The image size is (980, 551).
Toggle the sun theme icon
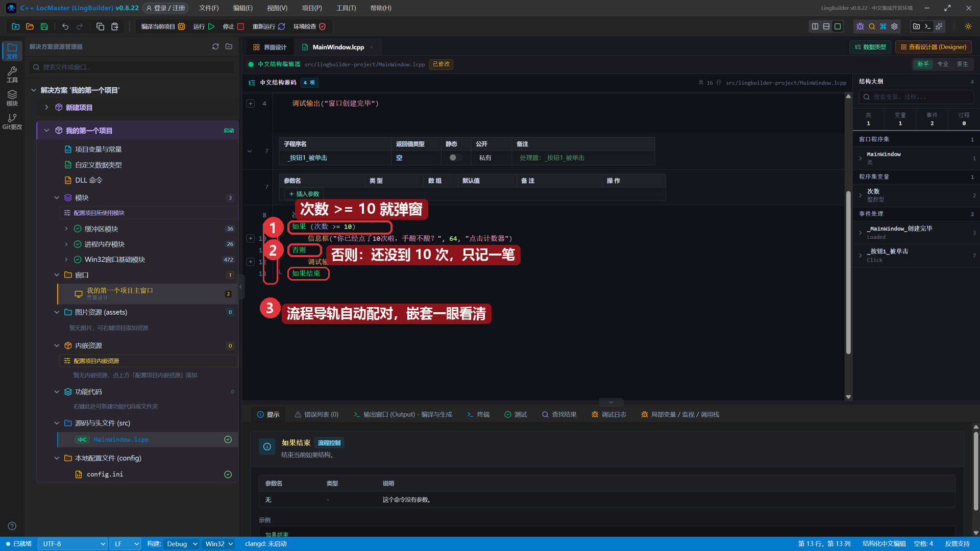pos(968,27)
